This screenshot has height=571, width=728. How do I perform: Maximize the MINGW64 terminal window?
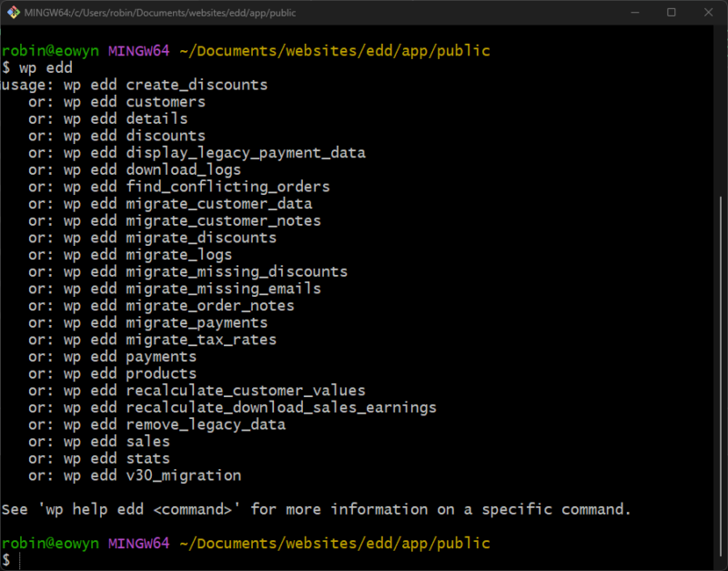click(672, 13)
